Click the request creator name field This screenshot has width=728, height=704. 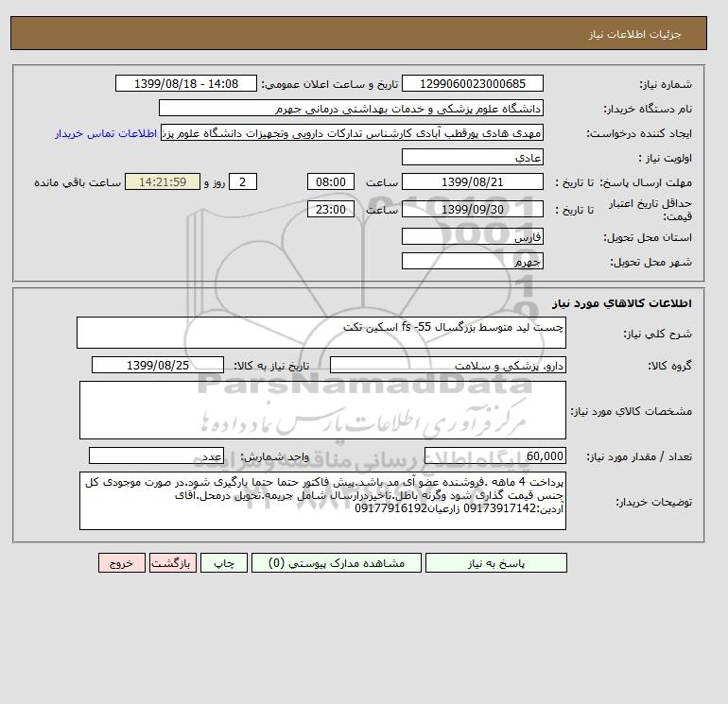[352, 132]
